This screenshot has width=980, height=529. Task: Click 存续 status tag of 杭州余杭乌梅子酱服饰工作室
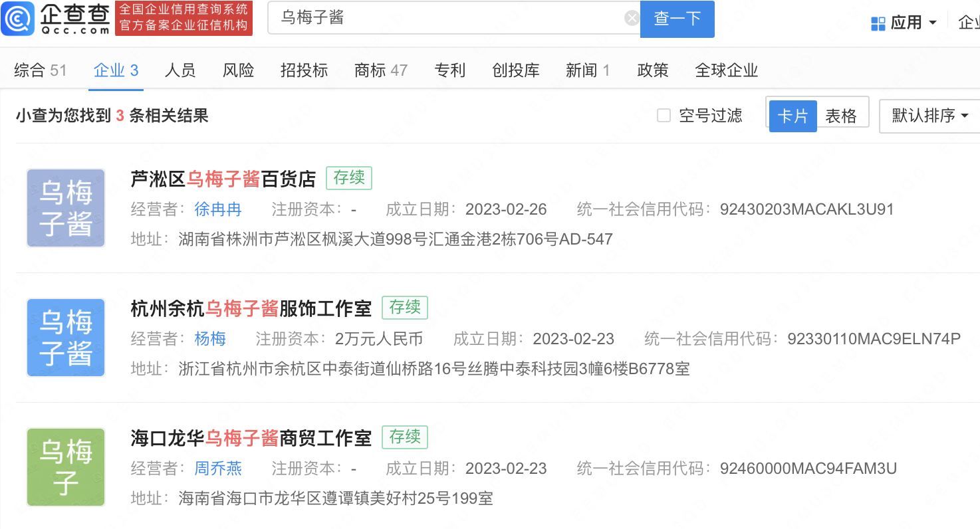pos(405,308)
